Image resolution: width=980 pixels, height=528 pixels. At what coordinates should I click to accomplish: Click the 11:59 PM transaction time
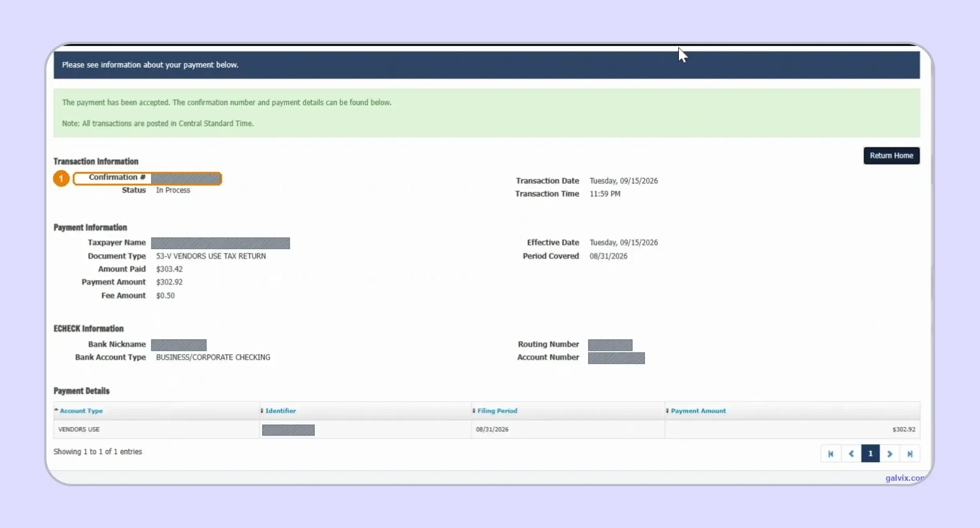pyautogui.click(x=605, y=193)
